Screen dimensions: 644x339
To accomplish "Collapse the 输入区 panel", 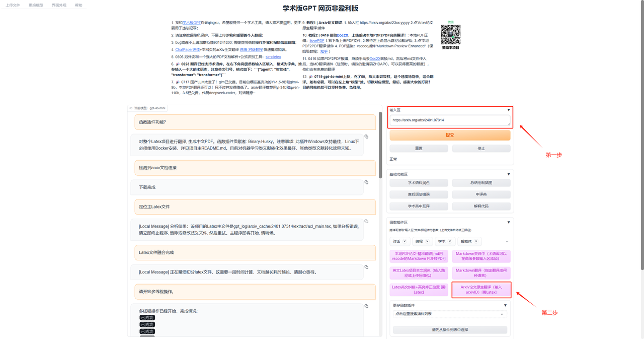I will pos(508,110).
